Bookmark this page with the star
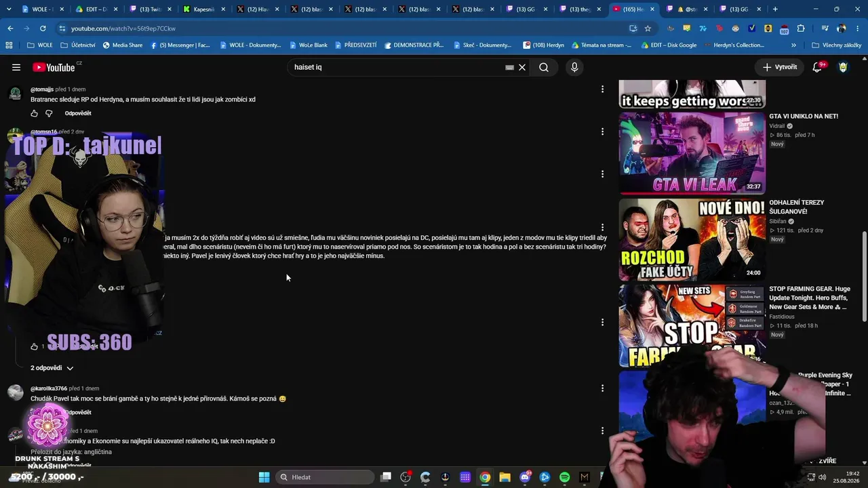Image resolution: width=868 pixels, height=488 pixels. (x=648, y=28)
